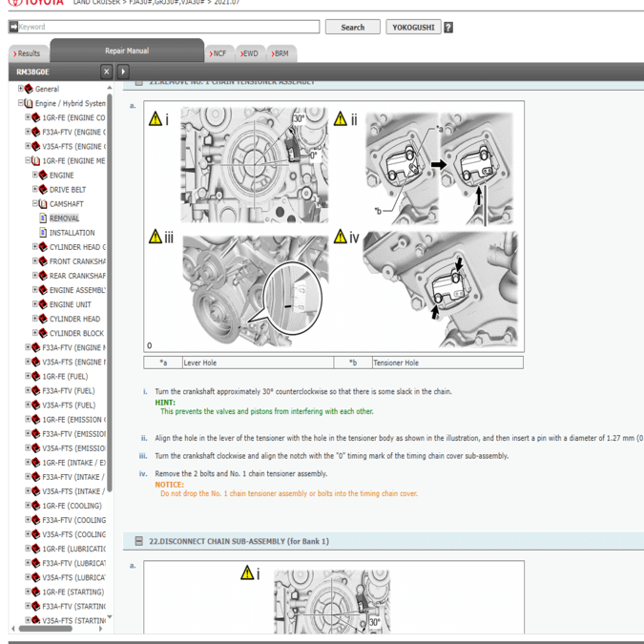Click the YOKOGUSHI button
The image size is (644, 644).
pos(413,28)
